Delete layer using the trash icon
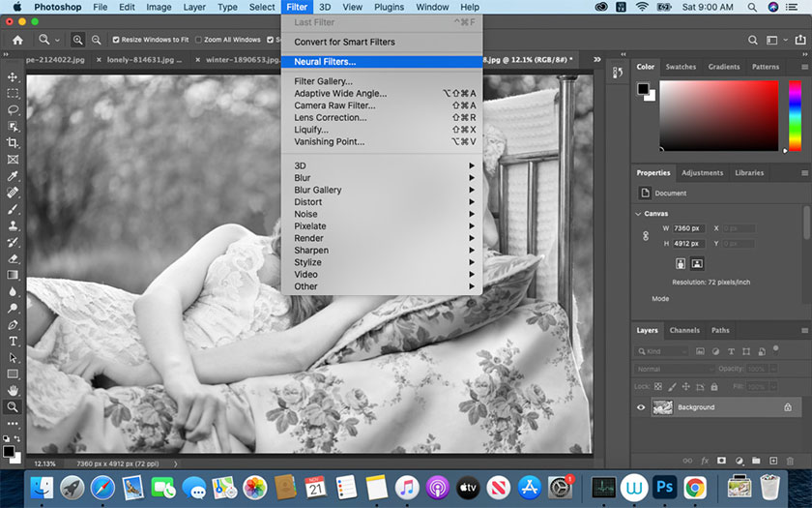Viewport: 812px width, 508px height. pos(791,461)
